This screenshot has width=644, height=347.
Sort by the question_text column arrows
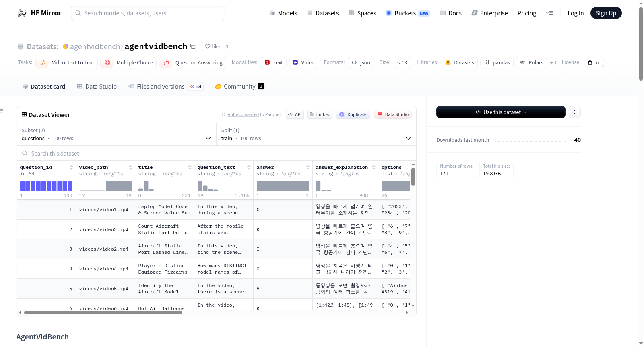(x=249, y=167)
